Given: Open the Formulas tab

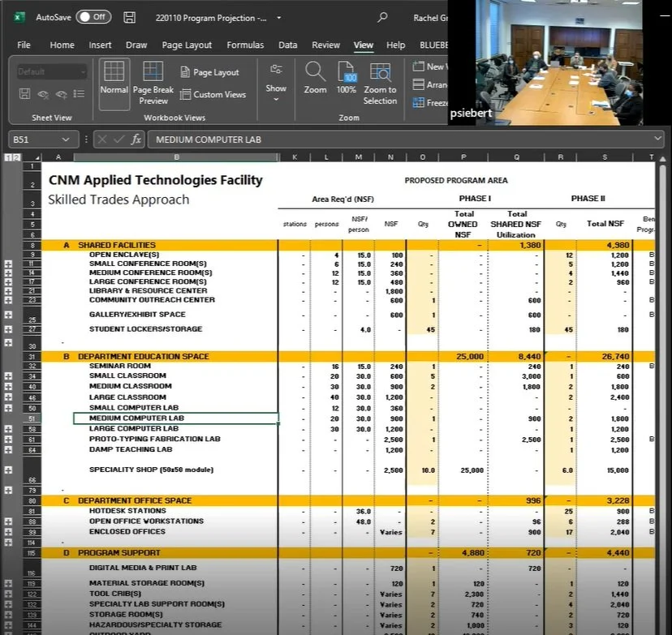Looking at the screenshot, I should (x=245, y=45).
